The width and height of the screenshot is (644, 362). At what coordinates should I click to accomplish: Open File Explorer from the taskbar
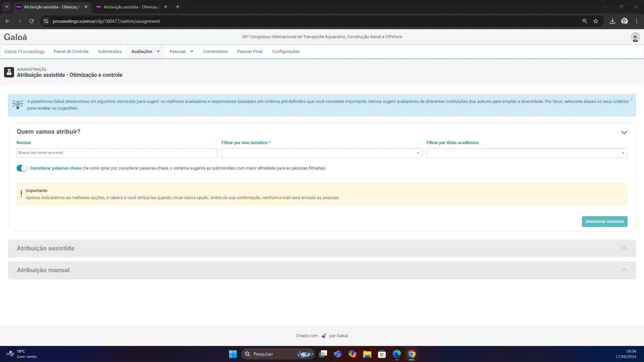pos(367,354)
